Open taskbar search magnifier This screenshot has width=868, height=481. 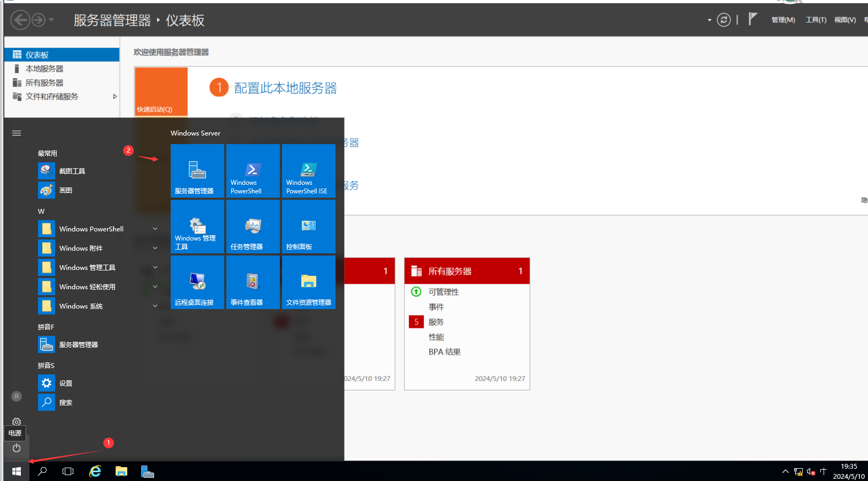42,471
